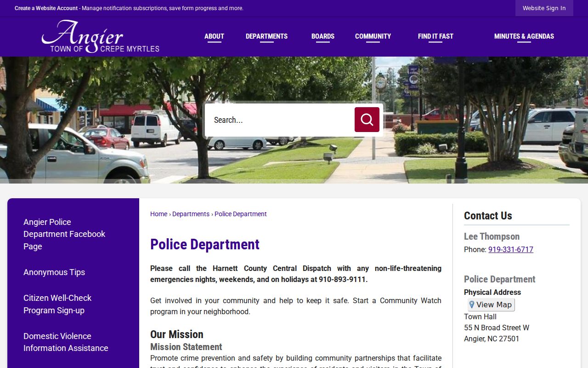Open the Anonymous Tips sidebar link

click(54, 272)
